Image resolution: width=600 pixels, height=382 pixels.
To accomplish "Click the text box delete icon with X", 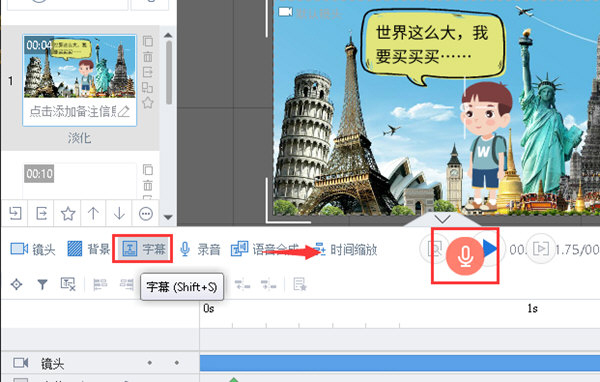I will tap(68, 284).
